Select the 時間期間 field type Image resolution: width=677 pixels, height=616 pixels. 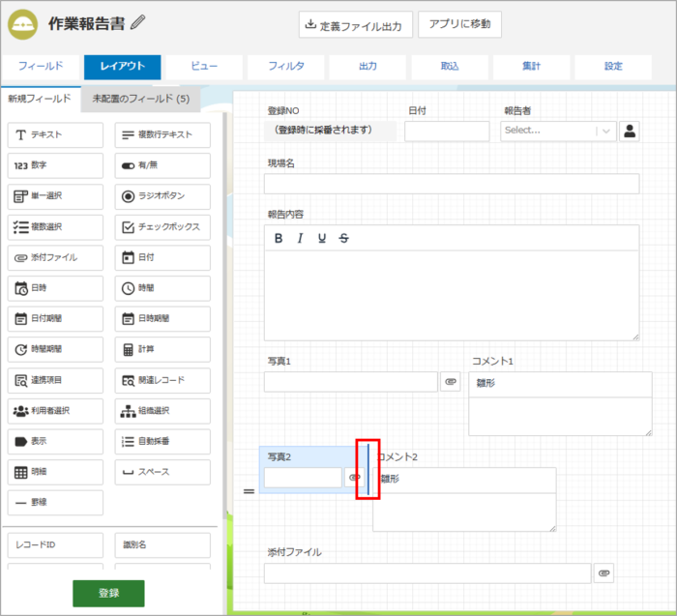click(x=55, y=350)
